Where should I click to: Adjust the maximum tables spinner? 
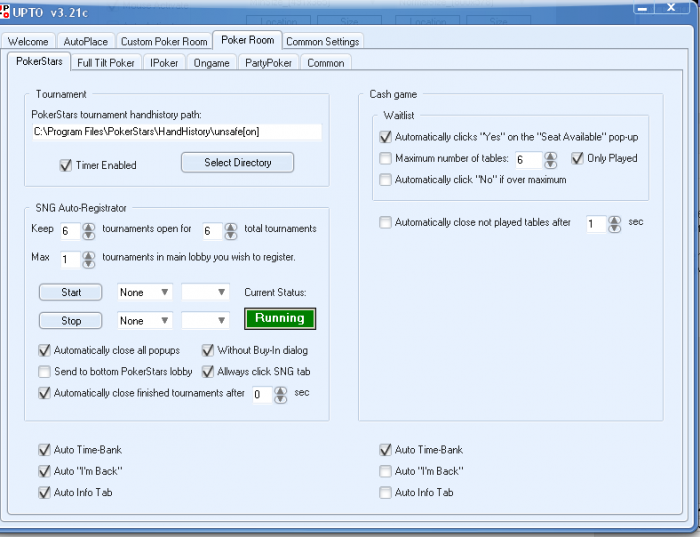coord(550,160)
